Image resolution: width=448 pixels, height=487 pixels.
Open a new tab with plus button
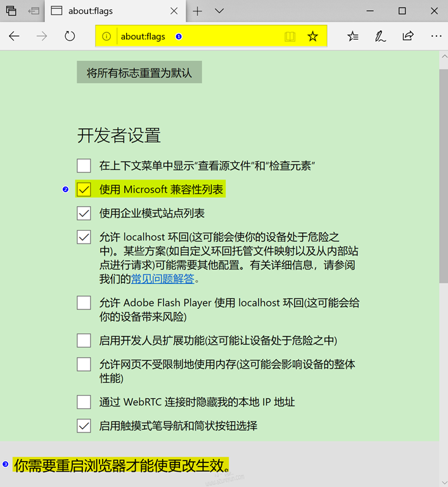click(197, 11)
